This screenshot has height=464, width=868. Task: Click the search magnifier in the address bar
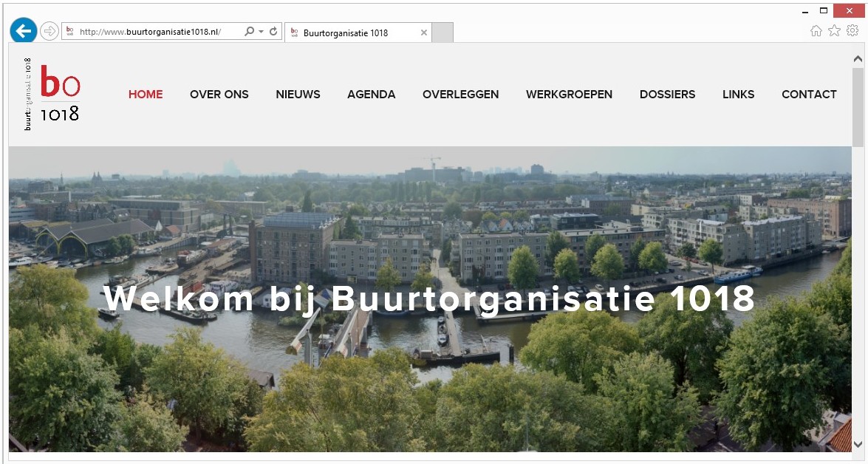click(249, 32)
